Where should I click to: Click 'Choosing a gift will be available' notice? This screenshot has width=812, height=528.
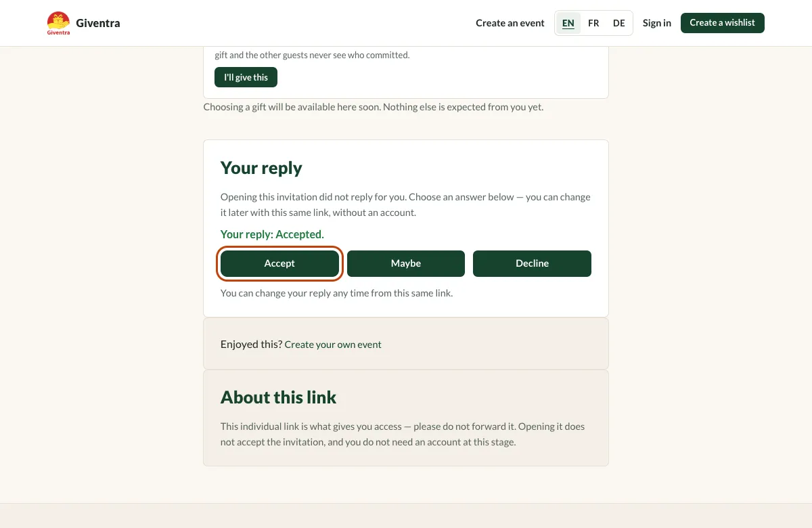[x=373, y=107]
